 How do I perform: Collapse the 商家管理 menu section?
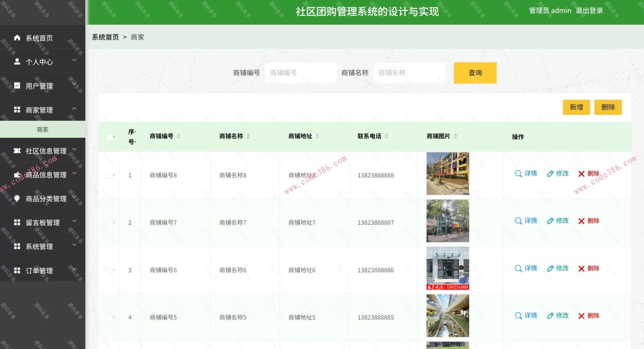pos(43,110)
